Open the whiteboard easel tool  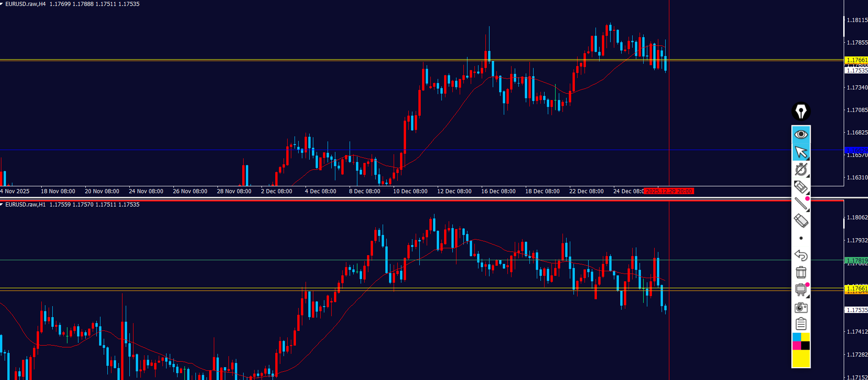[801, 290]
